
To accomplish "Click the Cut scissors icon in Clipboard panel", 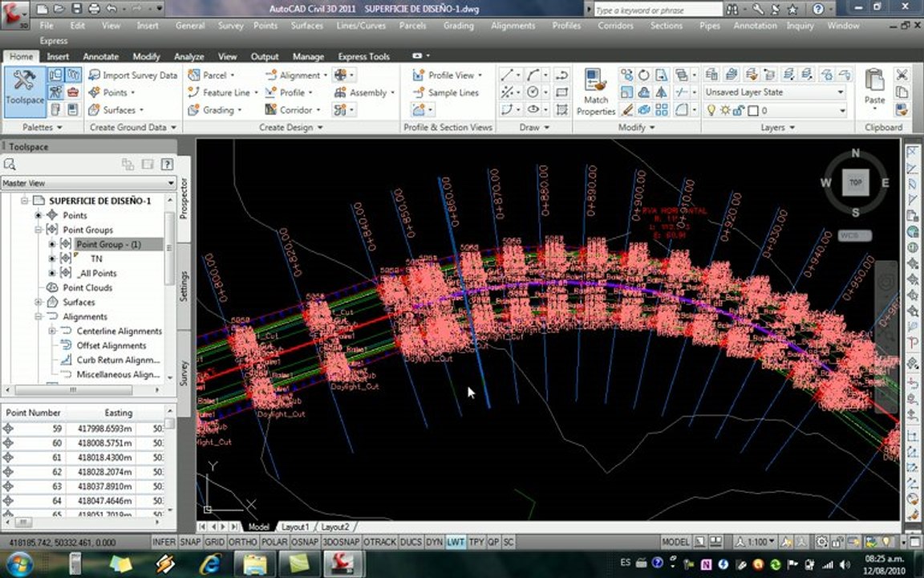I will (x=902, y=75).
